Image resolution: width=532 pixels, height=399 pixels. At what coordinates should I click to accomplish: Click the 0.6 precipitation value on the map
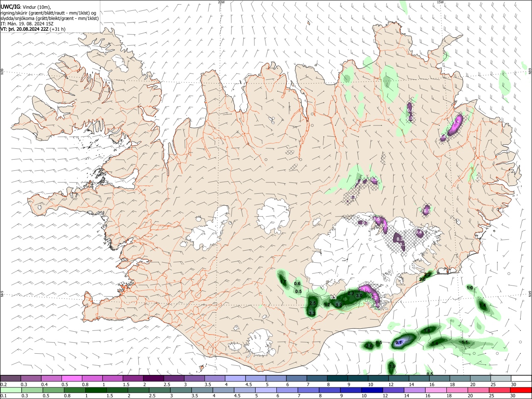[x=297, y=283]
